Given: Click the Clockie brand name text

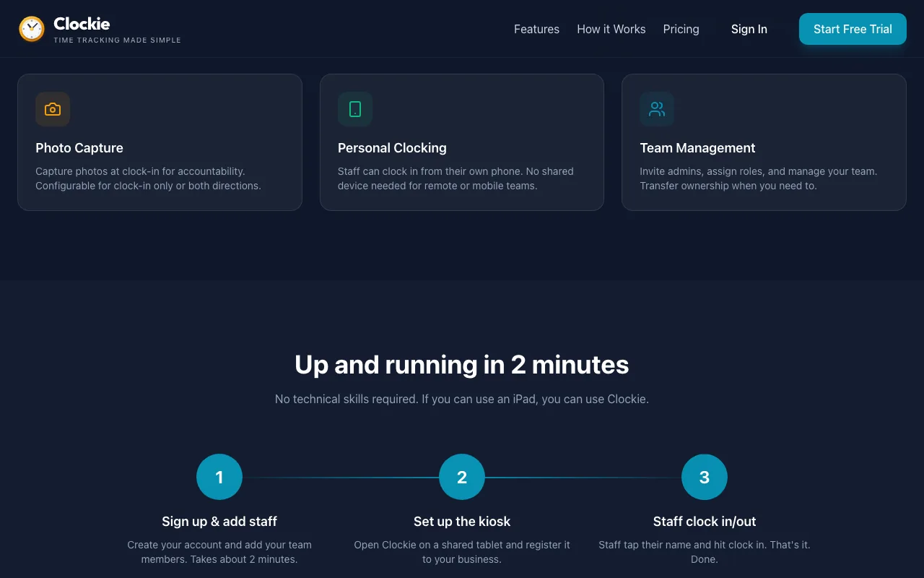Looking at the screenshot, I should [82, 24].
